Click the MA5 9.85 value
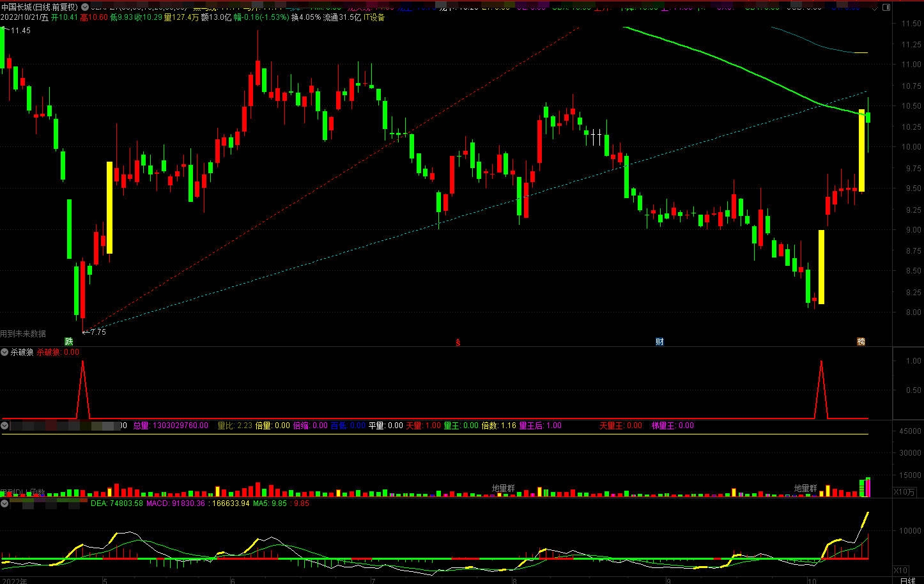This screenshot has width=924, height=584. (x=270, y=503)
